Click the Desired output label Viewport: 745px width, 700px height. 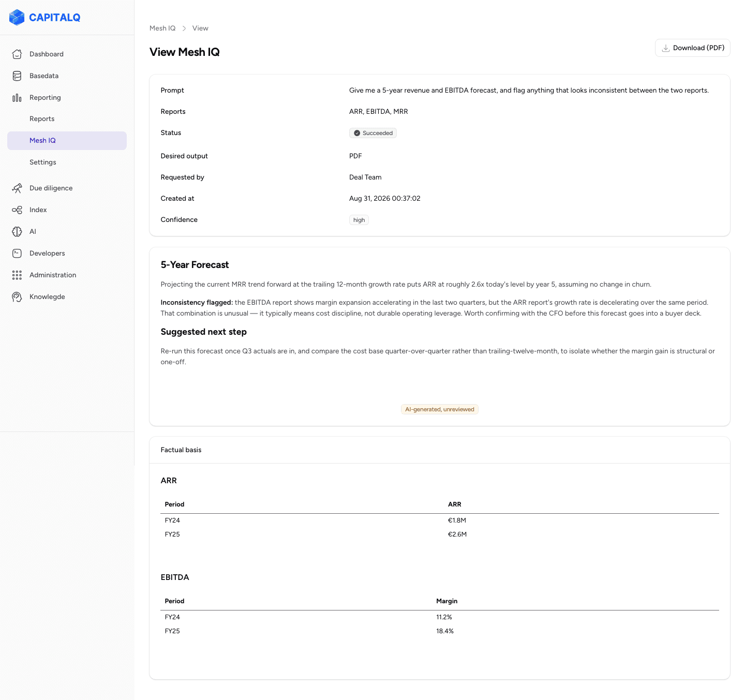point(184,156)
